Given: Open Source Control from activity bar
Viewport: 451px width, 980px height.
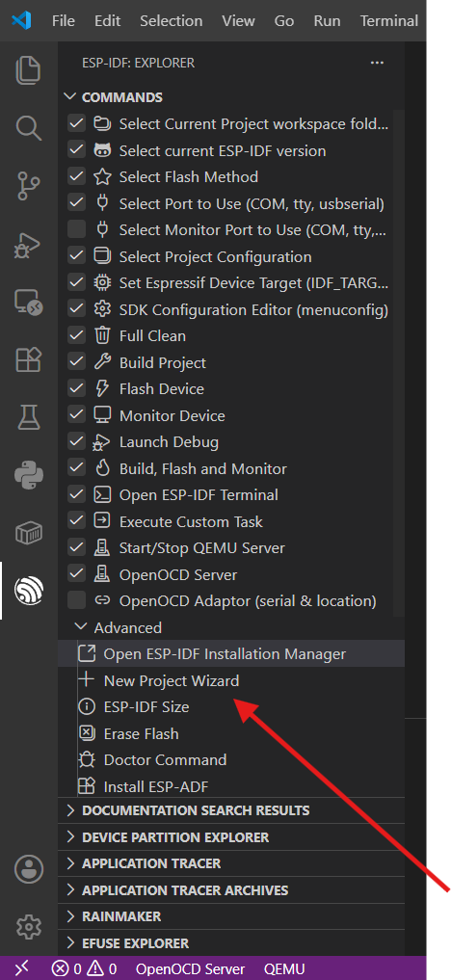Looking at the screenshot, I should coord(29,187).
